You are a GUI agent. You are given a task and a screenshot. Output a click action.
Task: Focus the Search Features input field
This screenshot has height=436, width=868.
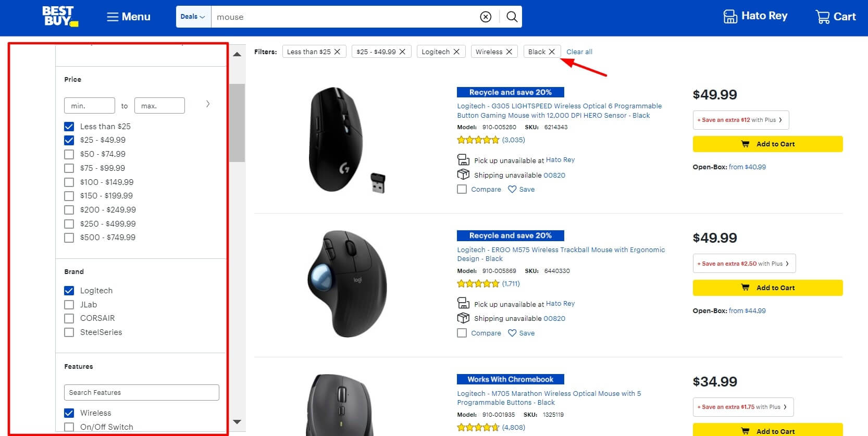coord(141,393)
